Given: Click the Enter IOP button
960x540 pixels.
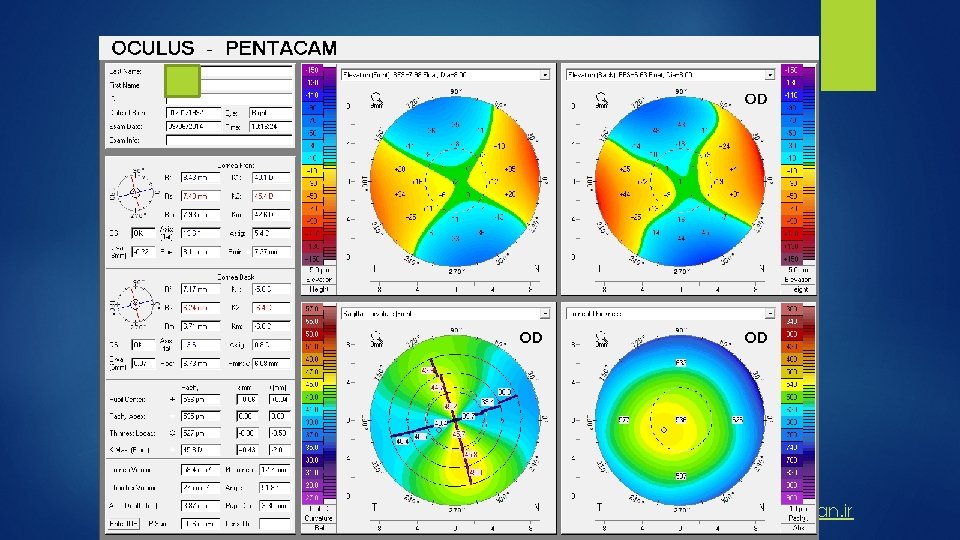Looking at the screenshot, I should [x=124, y=523].
